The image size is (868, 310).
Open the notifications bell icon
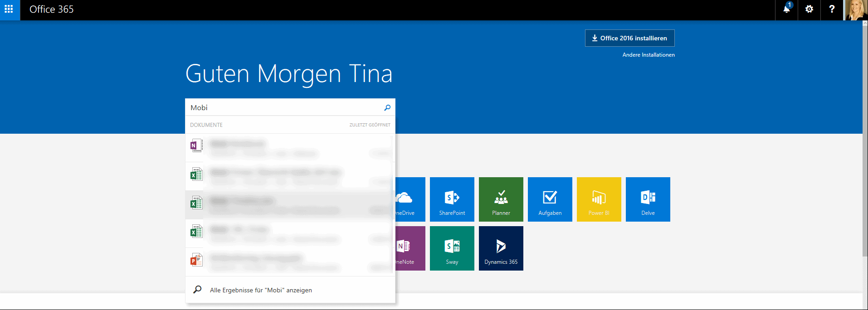tap(787, 10)
